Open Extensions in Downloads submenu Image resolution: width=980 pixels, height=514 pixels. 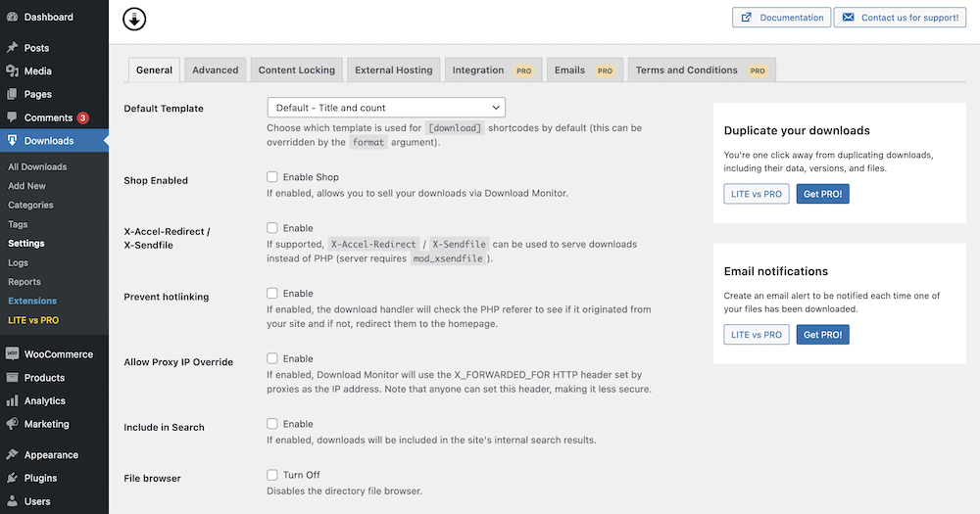[32, 301]
